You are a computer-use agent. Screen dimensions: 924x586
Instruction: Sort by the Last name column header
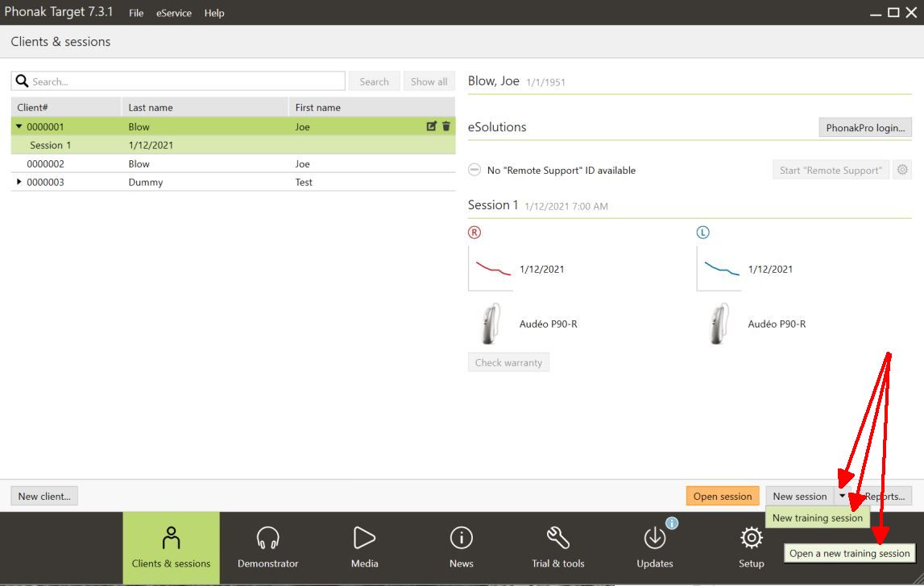[205, 107]
